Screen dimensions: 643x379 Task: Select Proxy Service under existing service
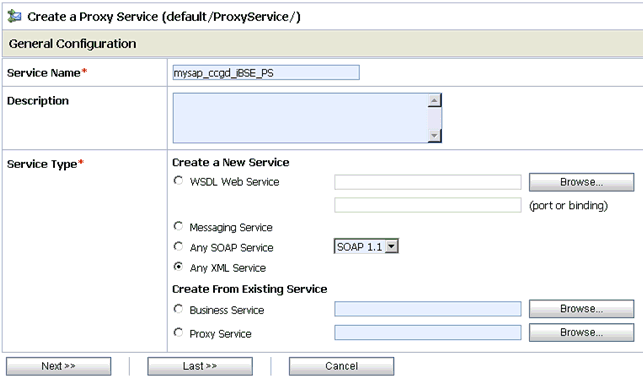click(178, 333)
